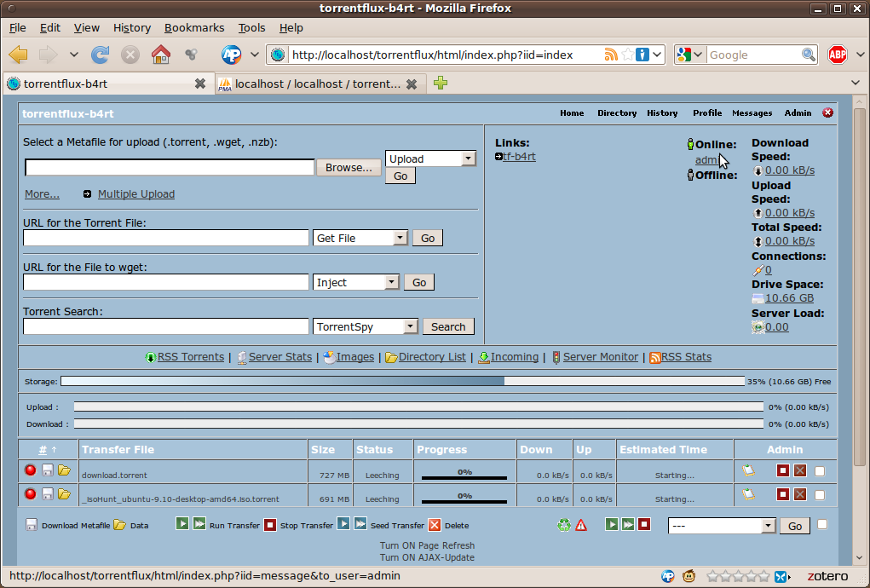Open the RSS Torrents link
This screenshot has width=870, height=588.
(190, 357)
